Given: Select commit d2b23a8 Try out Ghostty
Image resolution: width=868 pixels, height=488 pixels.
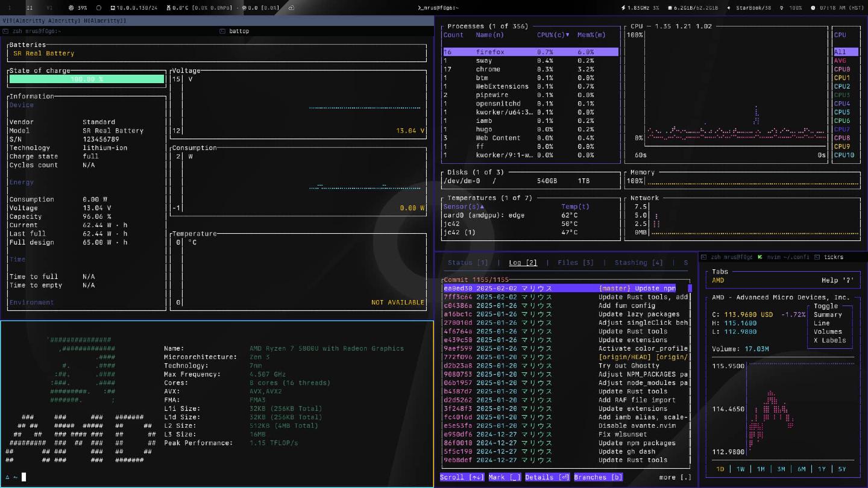Looking at the screenshot, I should tap(565, 366).
